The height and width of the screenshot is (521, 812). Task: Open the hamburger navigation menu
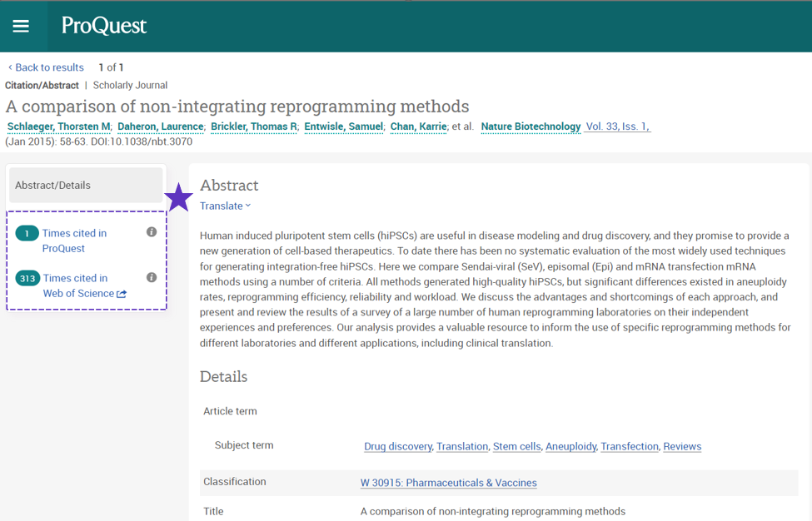tap(21, 26)
